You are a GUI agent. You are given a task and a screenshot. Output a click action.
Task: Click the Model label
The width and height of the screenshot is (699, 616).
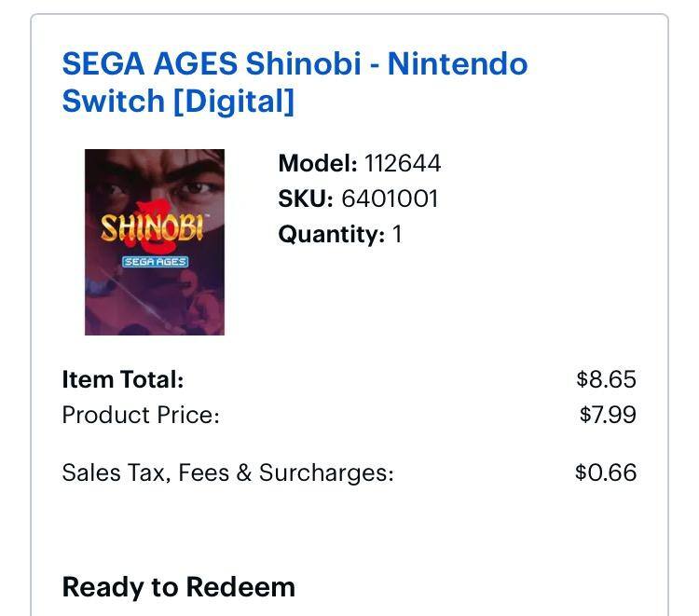[317, 163]
